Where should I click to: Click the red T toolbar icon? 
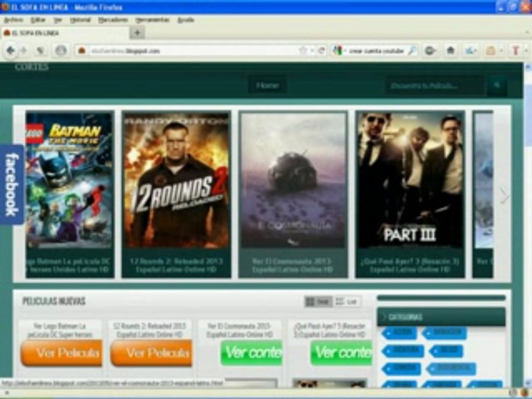[515, 50]
